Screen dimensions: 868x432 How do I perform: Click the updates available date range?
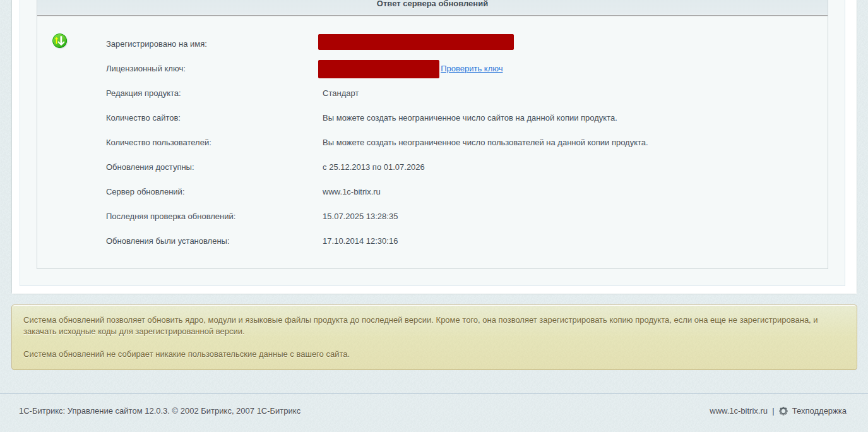coord(373,167)
